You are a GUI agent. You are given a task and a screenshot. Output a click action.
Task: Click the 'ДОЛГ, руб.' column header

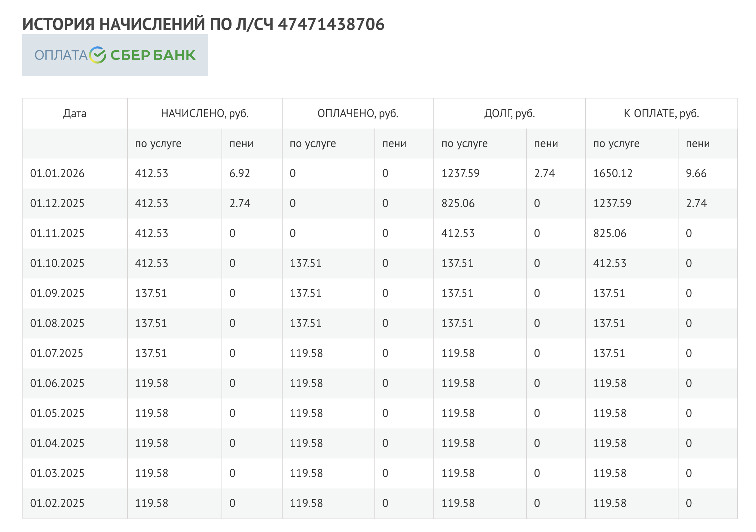tap(509, 114)
